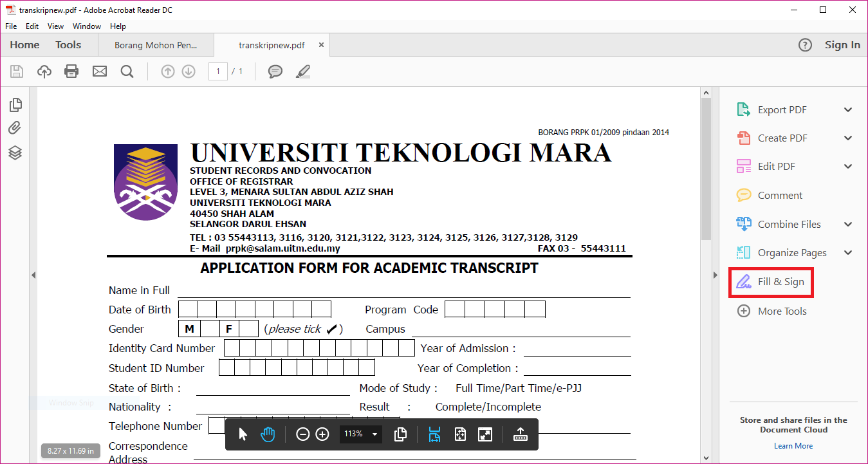Image resolution: width=868 pixels, height=464 pixels.
Task: Expand the Create PDF chevron
Action: (x=848, y=138)
